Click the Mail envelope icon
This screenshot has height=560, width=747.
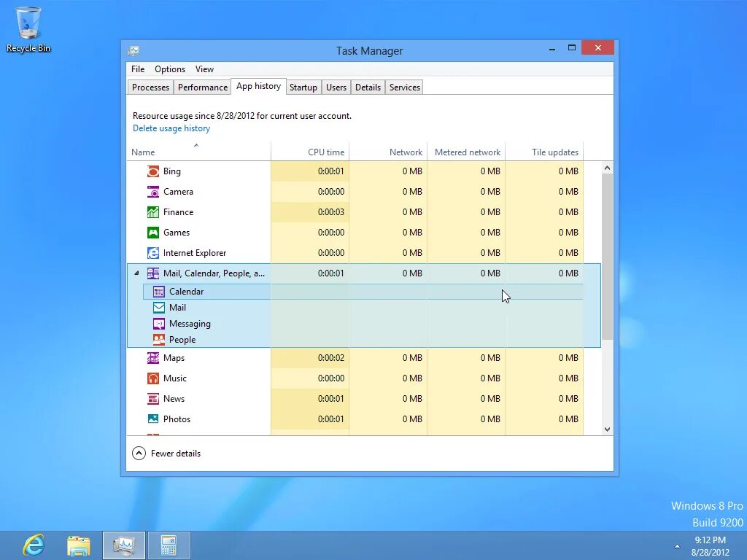(158, 308)
